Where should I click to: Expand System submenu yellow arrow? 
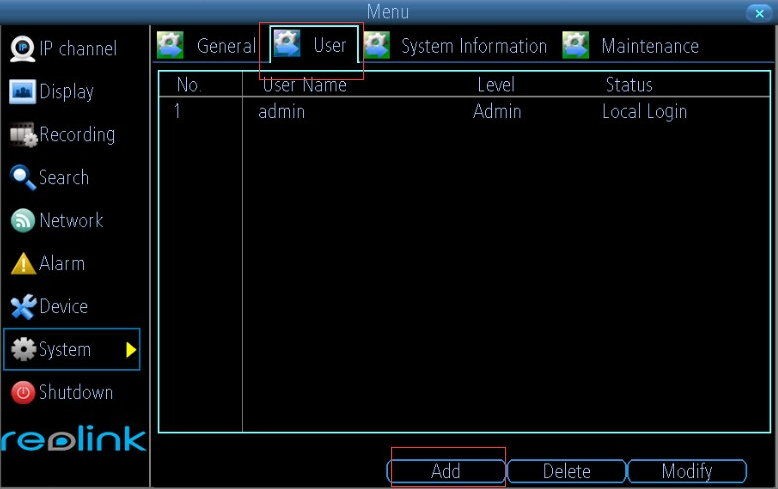pos(130,350)
